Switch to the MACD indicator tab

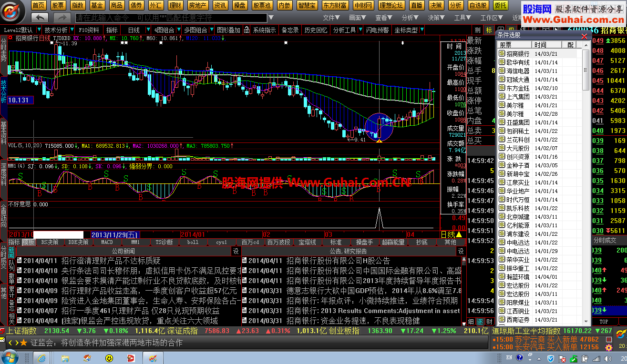[x=107, y=242]
